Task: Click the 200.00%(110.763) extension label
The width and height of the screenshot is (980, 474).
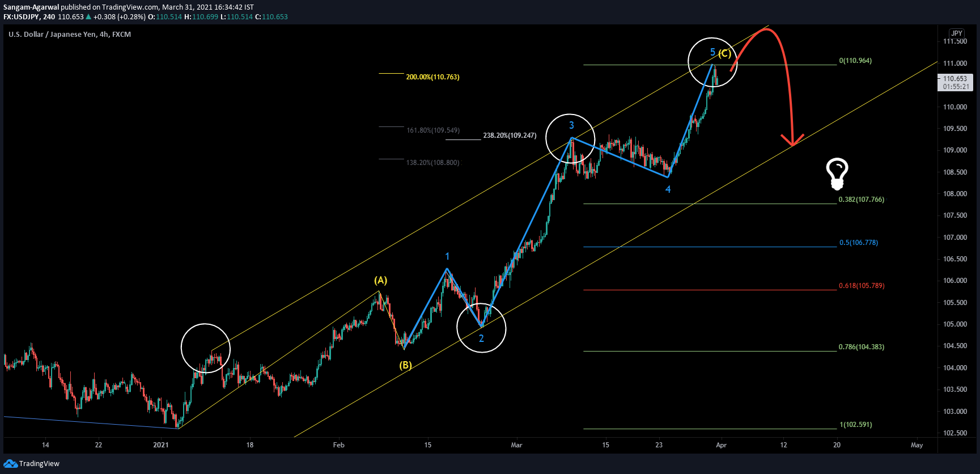Action: coord(432,77)
